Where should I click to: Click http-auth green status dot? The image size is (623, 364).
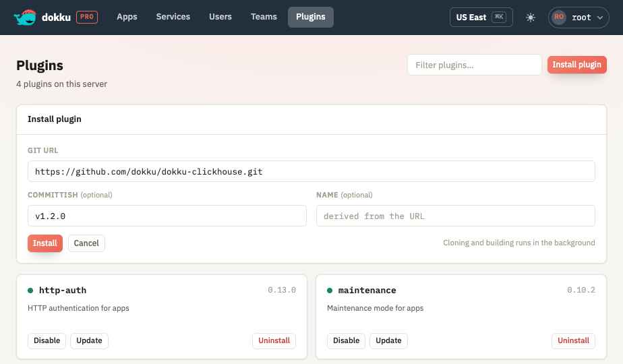(x=30, y=291)
